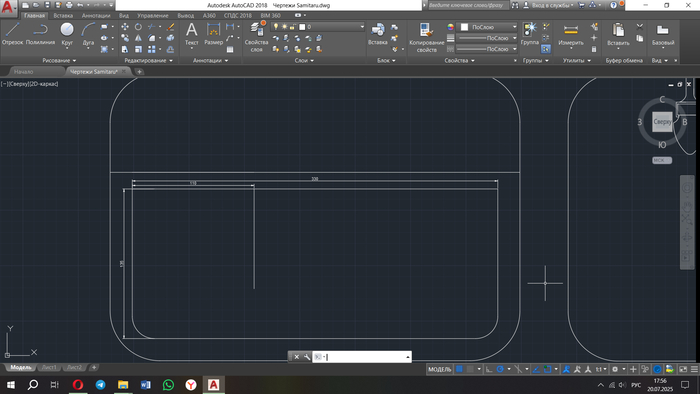Activate the Move tool in Редактирование

[x=125, y=27]
